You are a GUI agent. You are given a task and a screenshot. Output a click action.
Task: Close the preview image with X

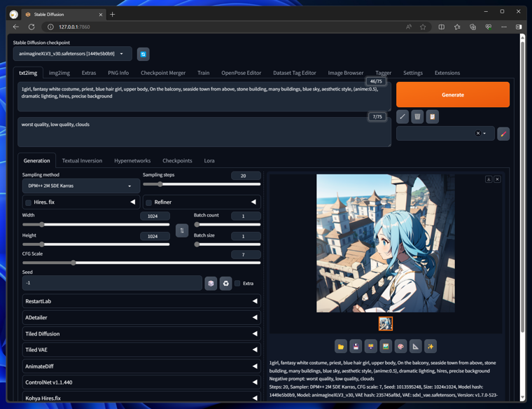497,179
